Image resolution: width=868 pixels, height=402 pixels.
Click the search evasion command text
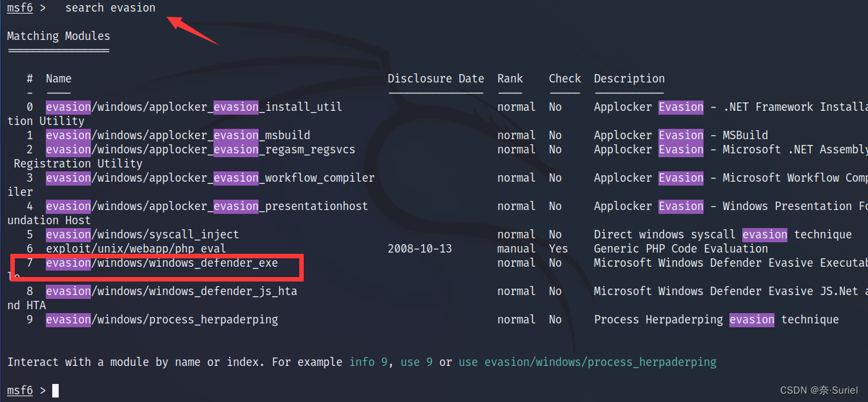pos(110,8)
